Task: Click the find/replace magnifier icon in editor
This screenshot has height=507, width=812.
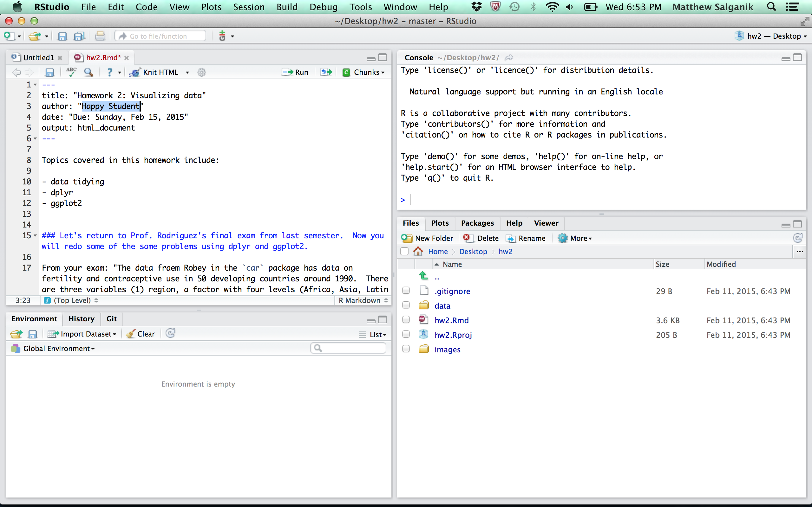Action: pyautogui.click(x=88, y=72)
